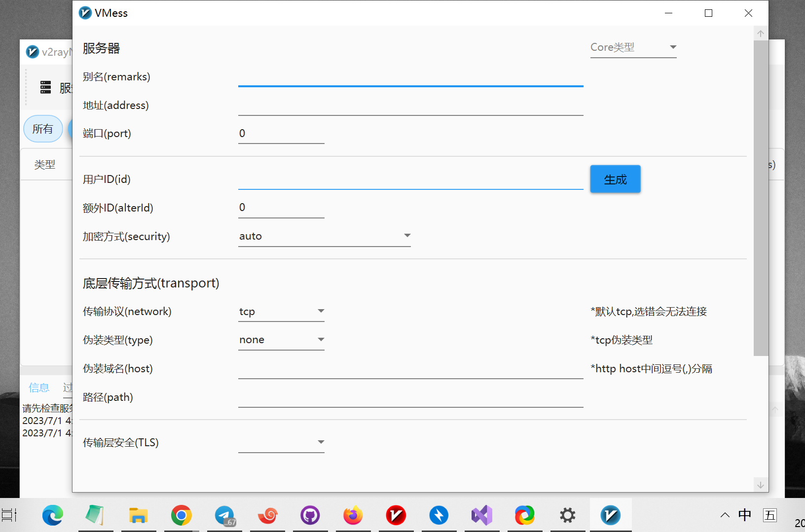Viewport: 805px width, 532px height.
Task: Focus the 地址 address text field
Action: (410, 106)
